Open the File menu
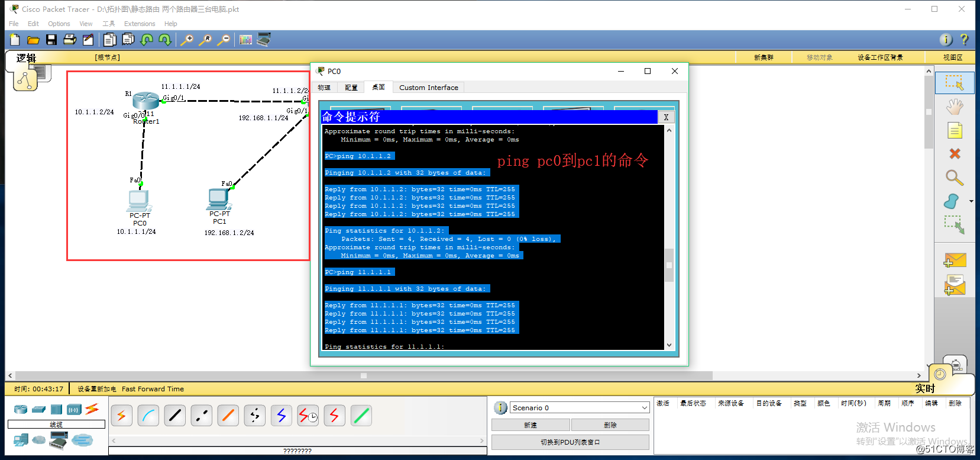 14,24
